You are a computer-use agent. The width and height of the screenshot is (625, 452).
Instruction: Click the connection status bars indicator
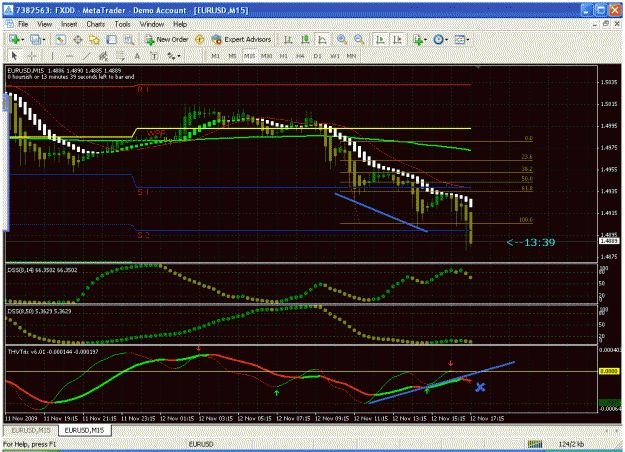pos(535,444)
